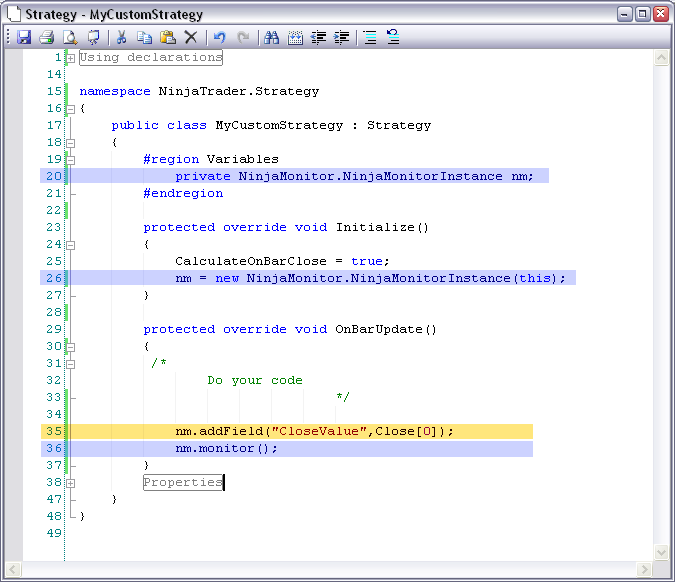This screenshot has width=675, height=582.
Task: Click "Initialize()" on line 23
Action: click(x=382, y=227)
